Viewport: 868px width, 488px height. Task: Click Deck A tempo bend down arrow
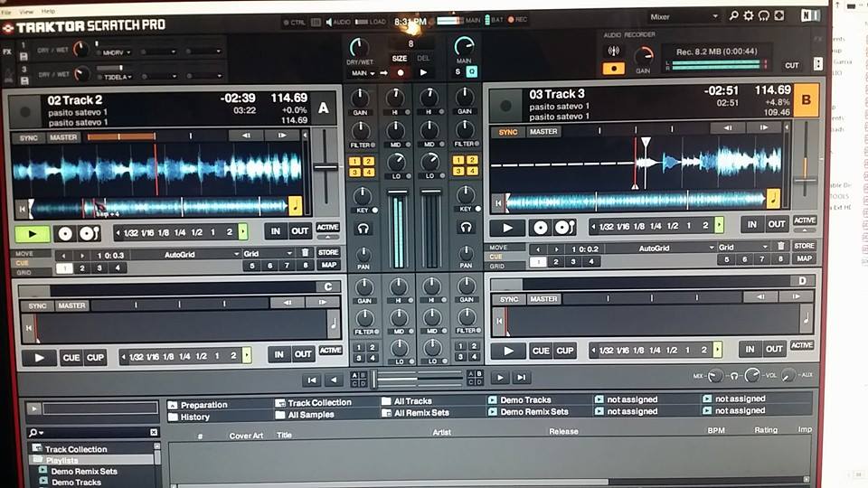point(246,136)
